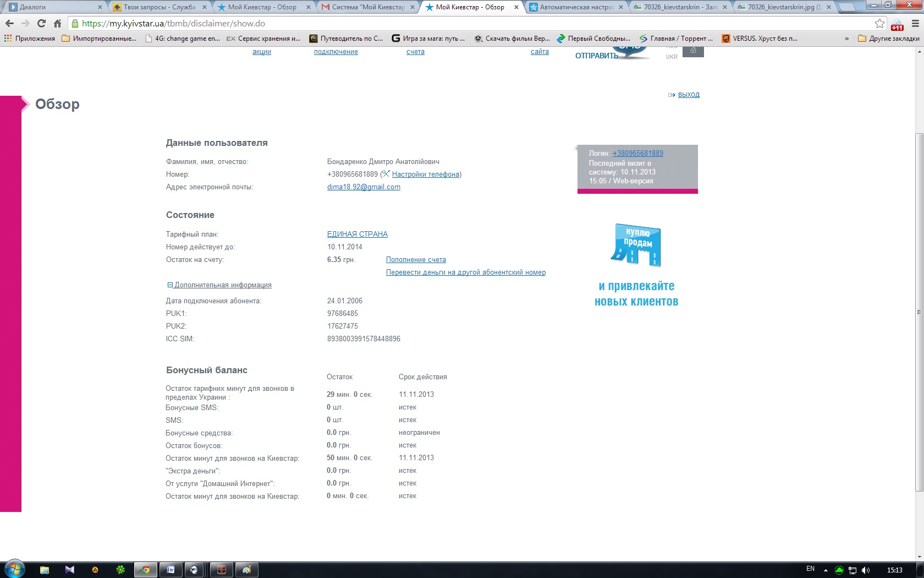Switch to the Диалоги tab
The image size is (924, 578).
coord(56,7)
